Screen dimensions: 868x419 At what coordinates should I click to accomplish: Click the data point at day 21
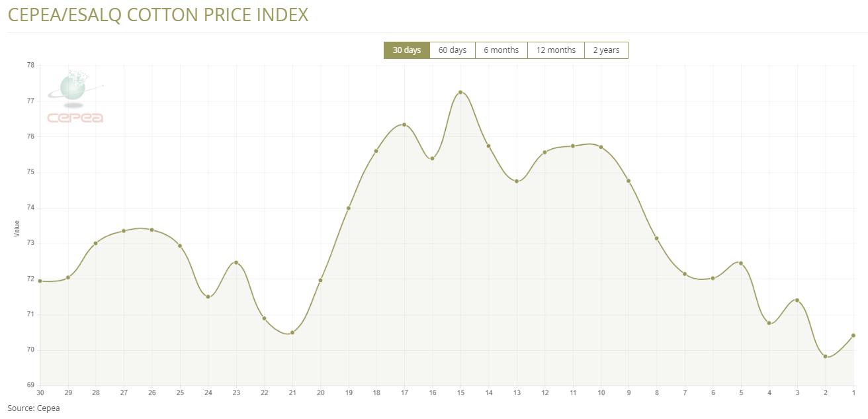click(292, 333)
